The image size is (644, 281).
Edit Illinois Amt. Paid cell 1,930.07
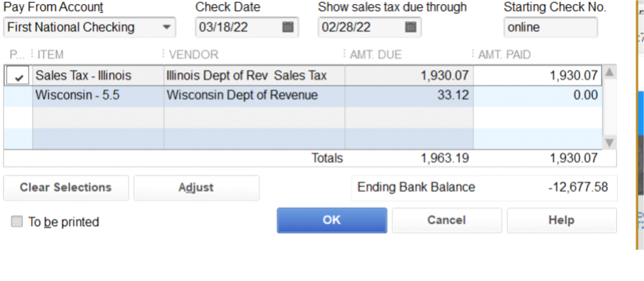pyautogui.click(x=537, y=76)
